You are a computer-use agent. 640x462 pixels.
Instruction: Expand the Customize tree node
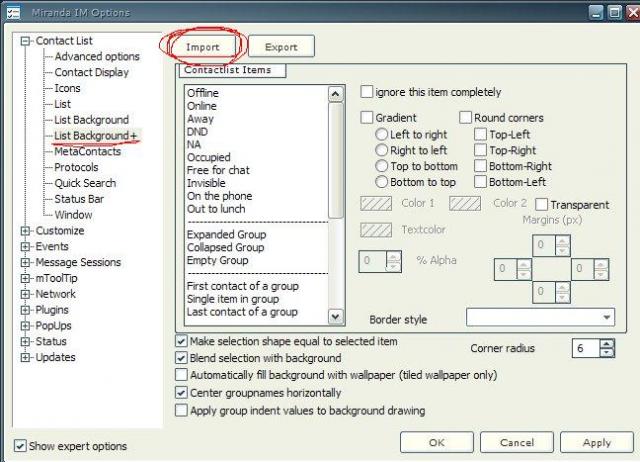point(25,231)
